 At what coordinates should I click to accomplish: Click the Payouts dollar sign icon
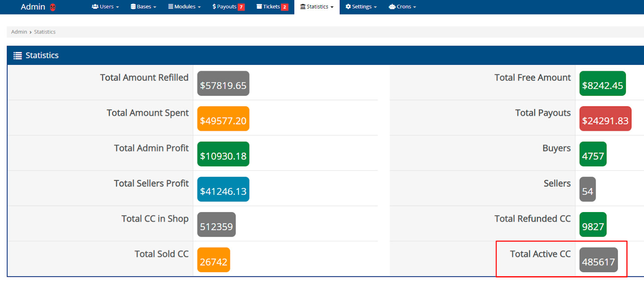214,7
